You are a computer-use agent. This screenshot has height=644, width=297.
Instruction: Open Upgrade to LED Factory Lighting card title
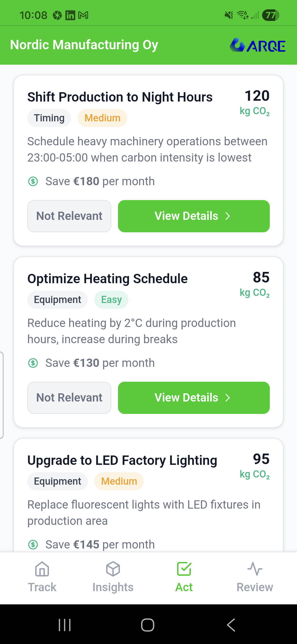point(122,460)
